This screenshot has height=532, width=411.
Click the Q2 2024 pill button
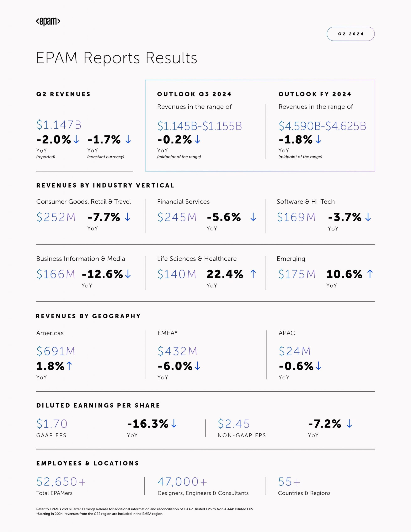coord(351,34)
